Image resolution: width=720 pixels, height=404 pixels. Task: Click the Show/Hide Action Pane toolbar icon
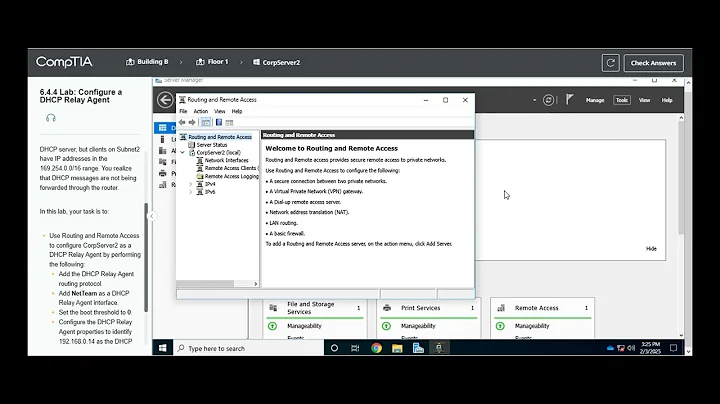coord(229,122)
